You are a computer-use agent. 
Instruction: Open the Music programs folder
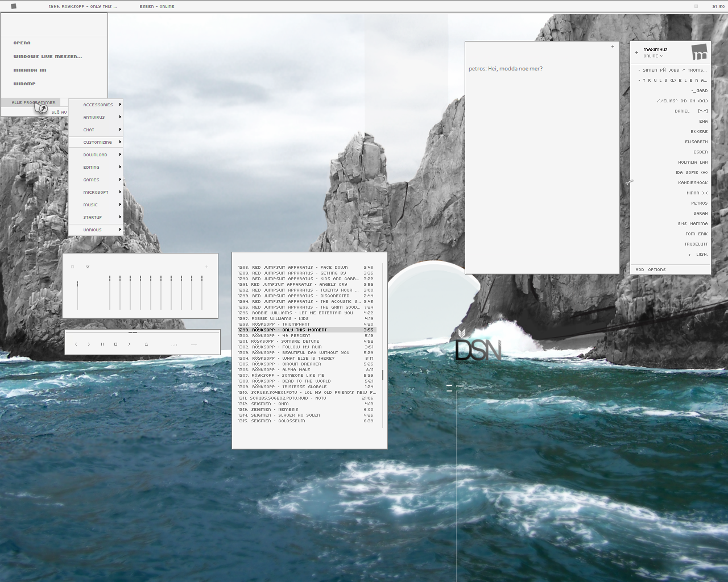[96, 205]
